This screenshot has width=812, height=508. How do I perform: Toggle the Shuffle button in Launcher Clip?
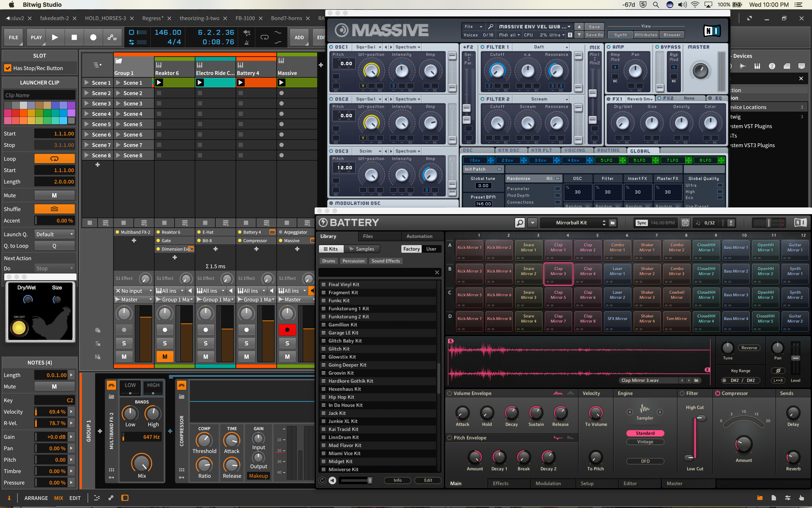tap(54, 209)
